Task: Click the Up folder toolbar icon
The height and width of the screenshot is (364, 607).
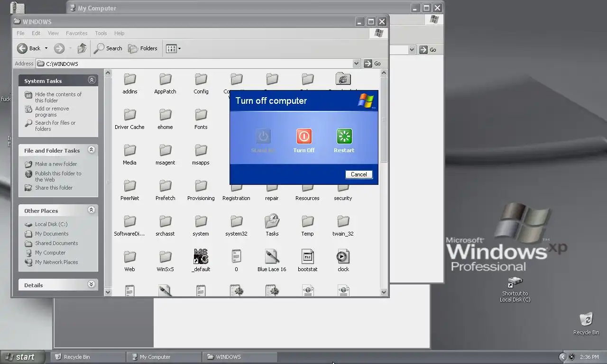Action: [82, 48]
